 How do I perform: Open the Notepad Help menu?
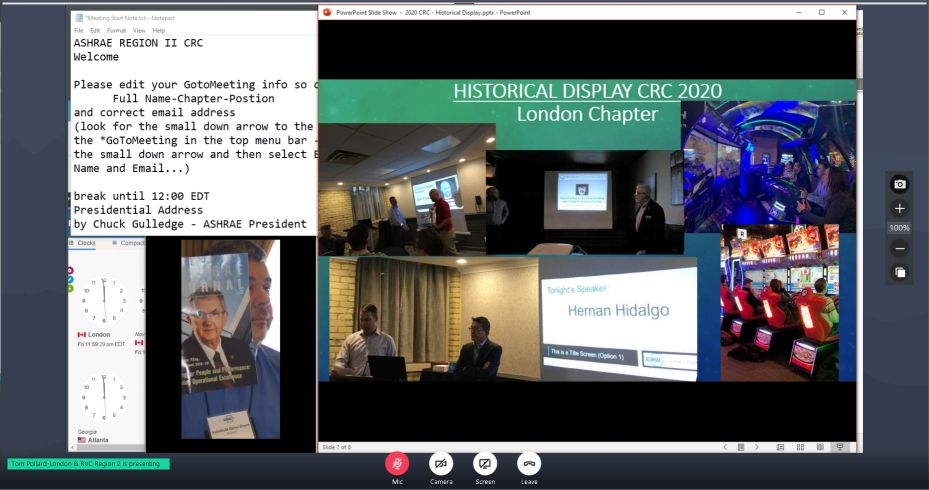159,30
